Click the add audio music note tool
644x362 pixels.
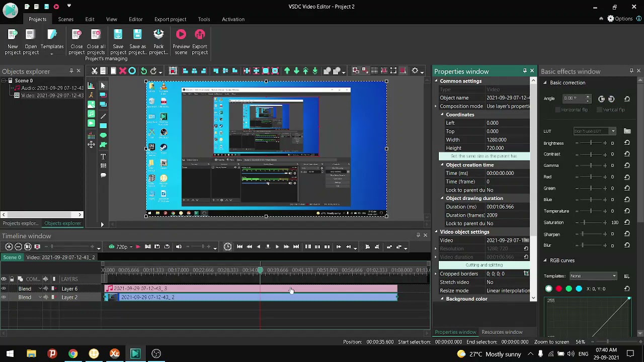(x=91, y=114)
